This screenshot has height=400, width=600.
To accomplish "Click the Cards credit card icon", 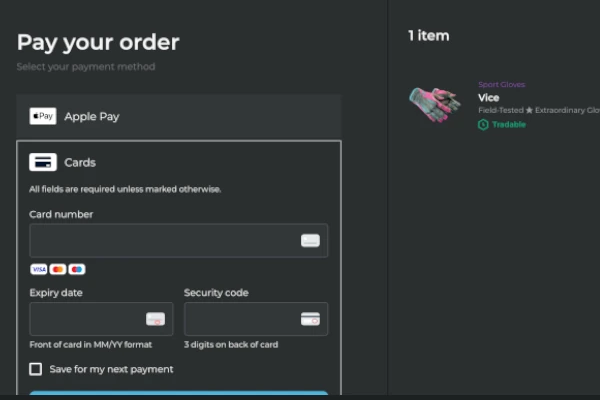I will [x=43, y=162].
